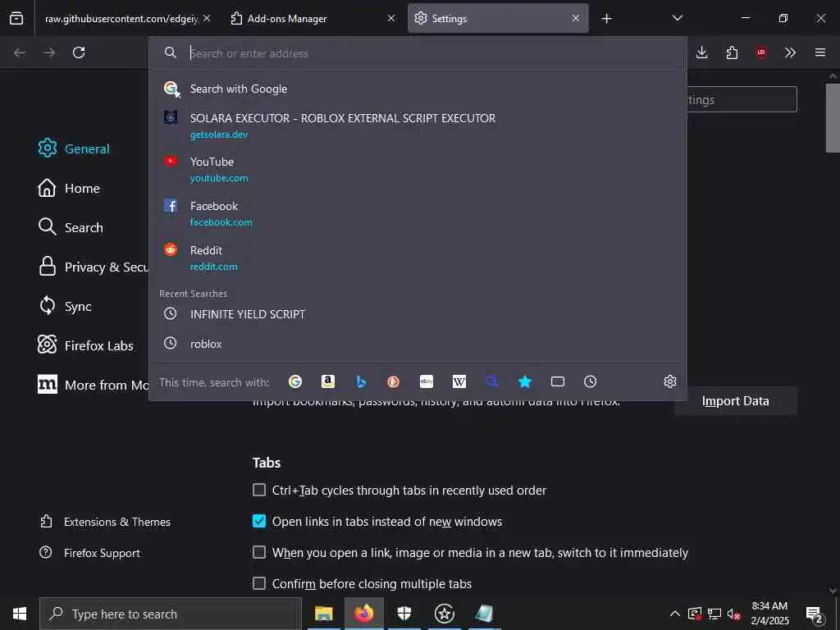This screenshot has height=630, width=840.
Task: Open the Reddit suggestion
Action: (418, 258)
